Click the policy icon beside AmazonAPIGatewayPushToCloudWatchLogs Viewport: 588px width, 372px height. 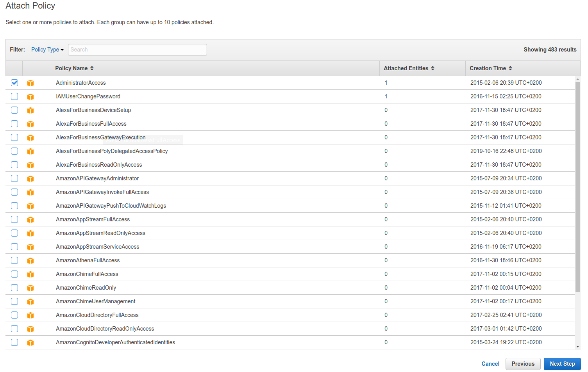click(30, 206)
